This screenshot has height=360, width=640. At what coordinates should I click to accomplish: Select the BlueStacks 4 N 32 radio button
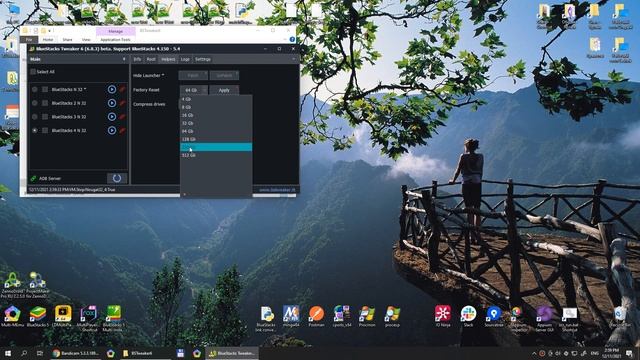point(35,130)
